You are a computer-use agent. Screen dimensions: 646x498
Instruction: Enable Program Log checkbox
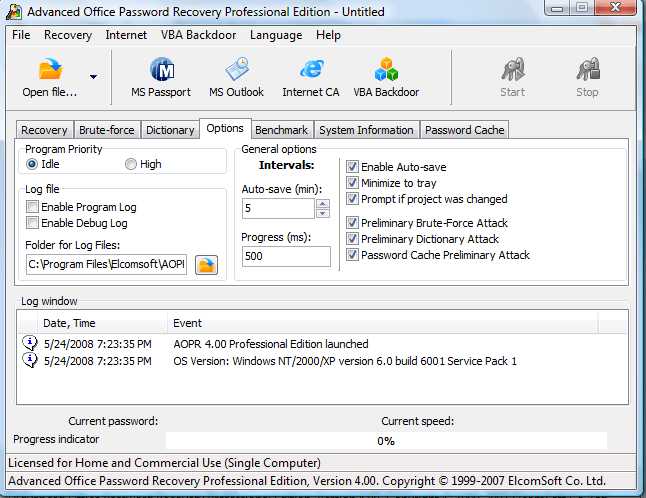(32, 206)
